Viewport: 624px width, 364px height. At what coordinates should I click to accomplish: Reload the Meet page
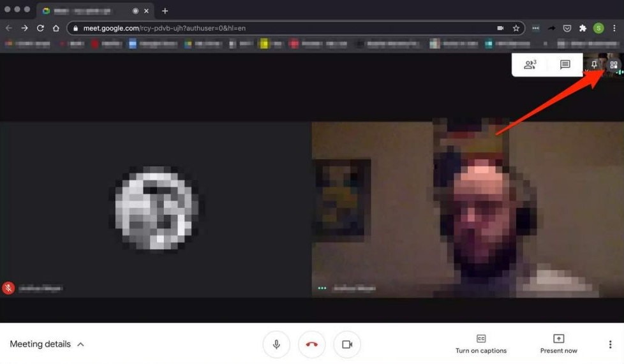click(x=40, y=28)
